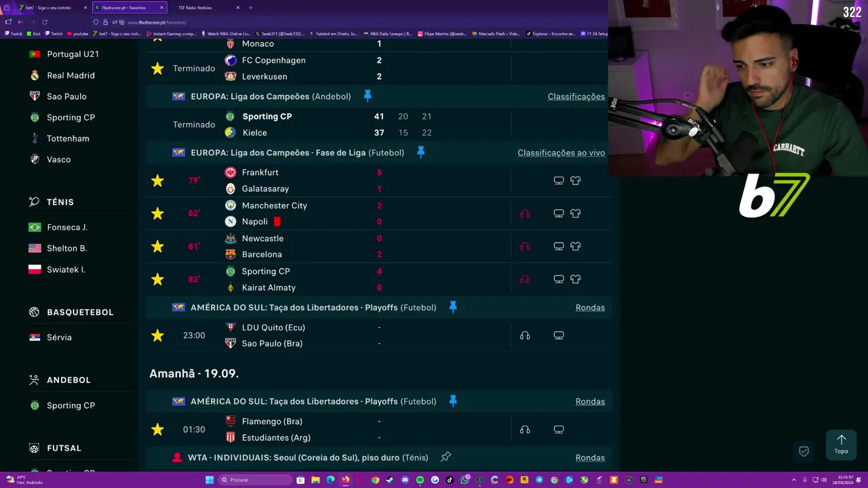Screen dimensions: 868x488
Task: Select Fonseca J. under Ténis
Action: (x=66, y=227)
